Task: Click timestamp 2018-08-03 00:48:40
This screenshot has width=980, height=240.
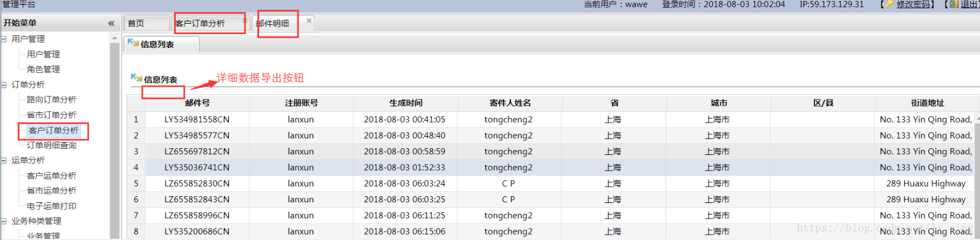Action: (405, 135)
